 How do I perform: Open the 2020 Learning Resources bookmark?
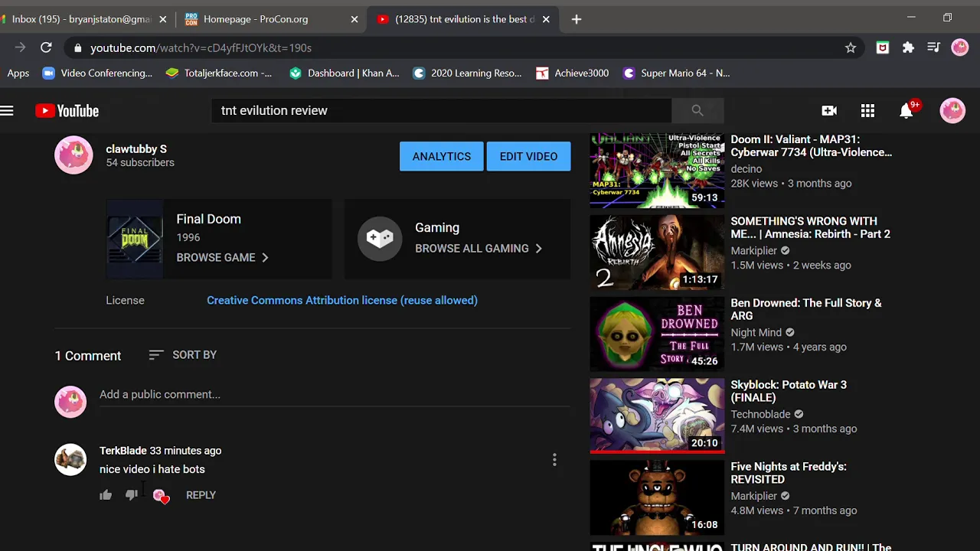[468, 73]
